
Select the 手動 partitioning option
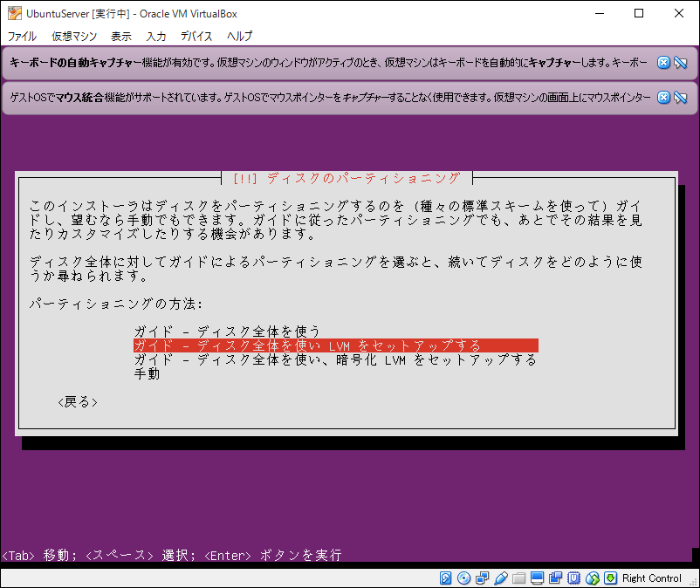pyautogui.click(x=147, y=373)
